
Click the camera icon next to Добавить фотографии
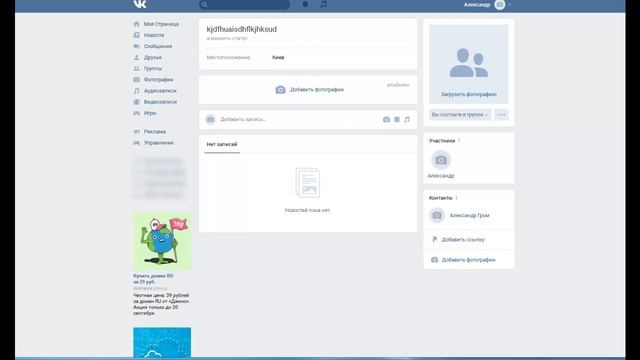point(280,90)
